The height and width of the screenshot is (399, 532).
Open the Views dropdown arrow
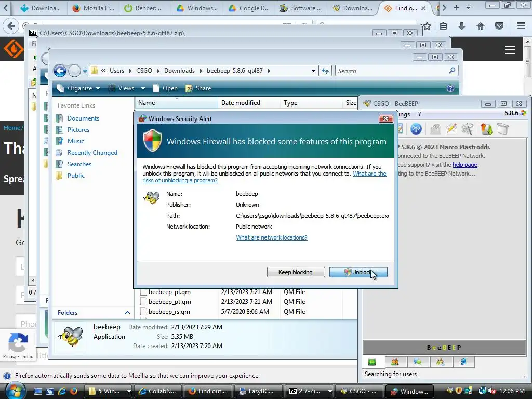pyautogui.click(x=143, y=88)
